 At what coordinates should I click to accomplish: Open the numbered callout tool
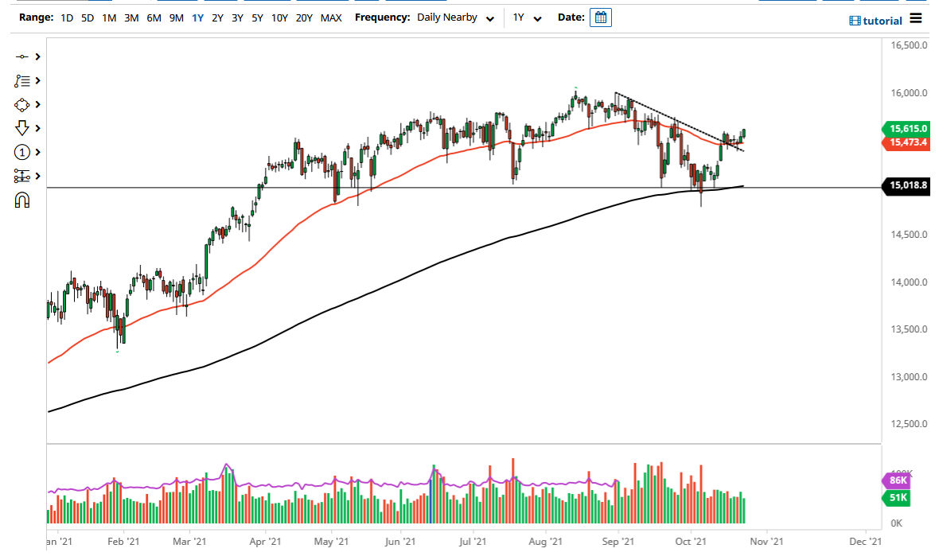click(21, 152)
